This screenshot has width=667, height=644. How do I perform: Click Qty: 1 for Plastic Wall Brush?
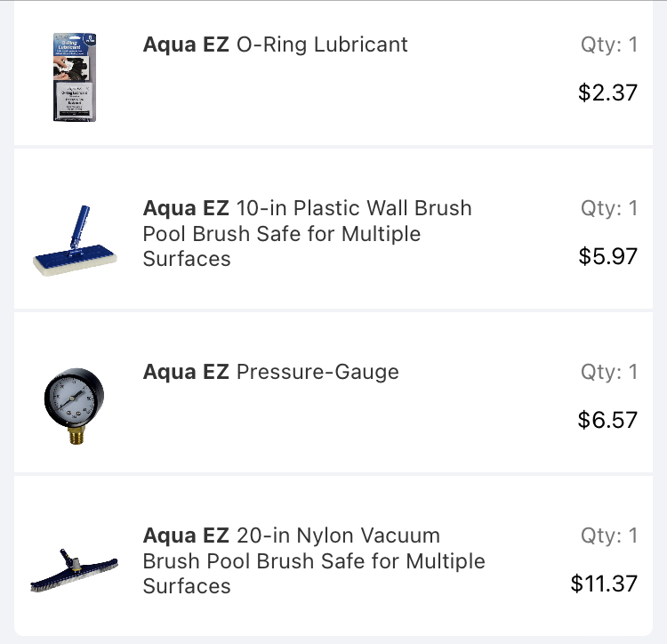point(609,208)
